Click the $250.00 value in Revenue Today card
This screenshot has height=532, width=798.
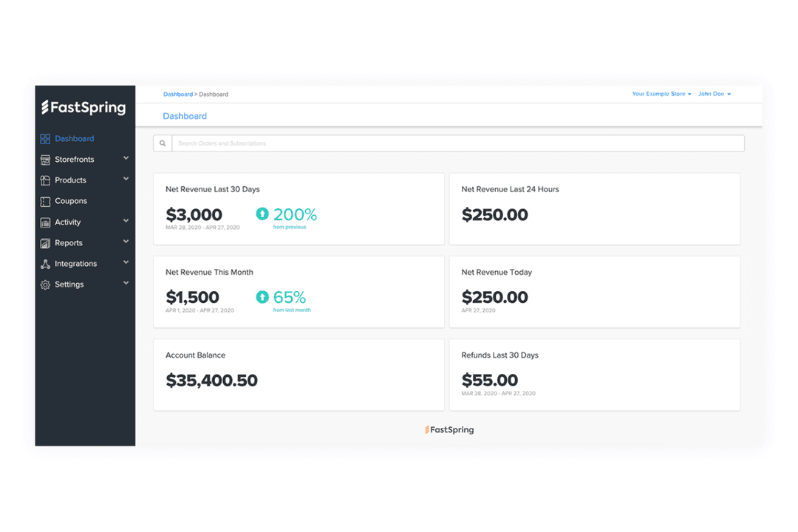[494, 297]
